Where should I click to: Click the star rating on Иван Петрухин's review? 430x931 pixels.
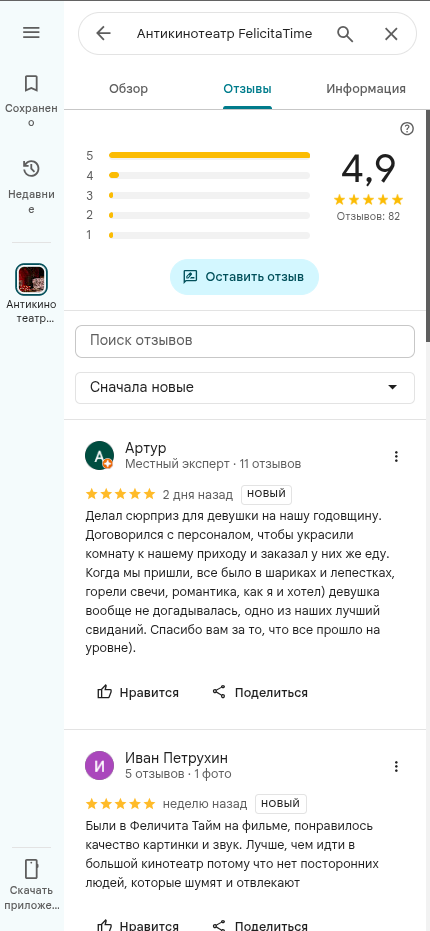pyautogui.click(x=121, y=804)
